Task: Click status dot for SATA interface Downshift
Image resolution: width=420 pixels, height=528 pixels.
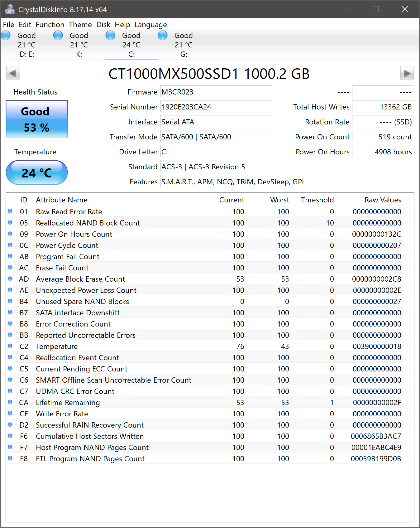Action: pyautogui.click(x=10, y=312)
